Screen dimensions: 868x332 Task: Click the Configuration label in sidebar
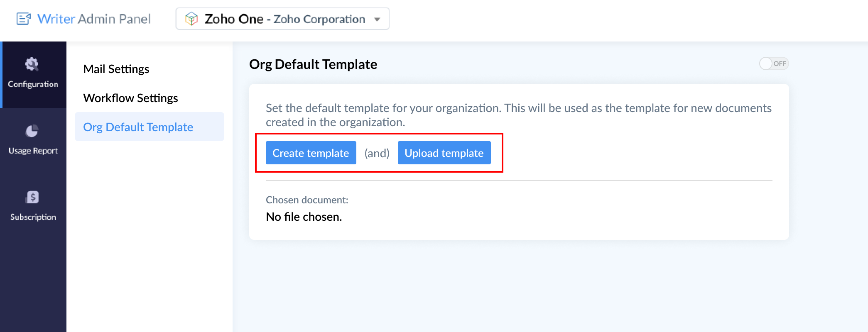click(33, 84)
